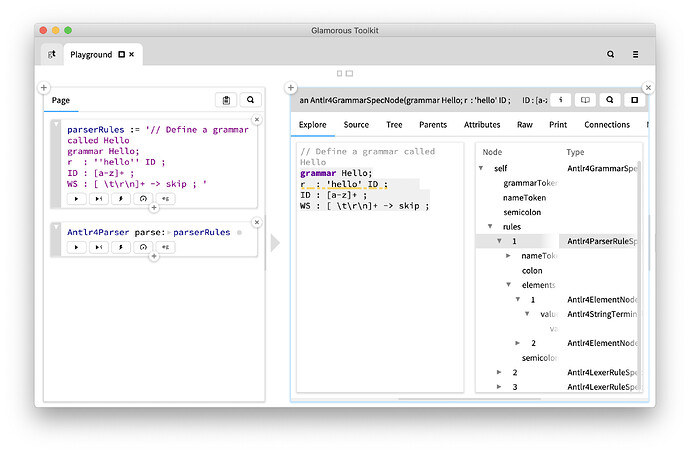Click the Type column header
Viewport: 690px width, 453px height.
(x=575, y=152)
